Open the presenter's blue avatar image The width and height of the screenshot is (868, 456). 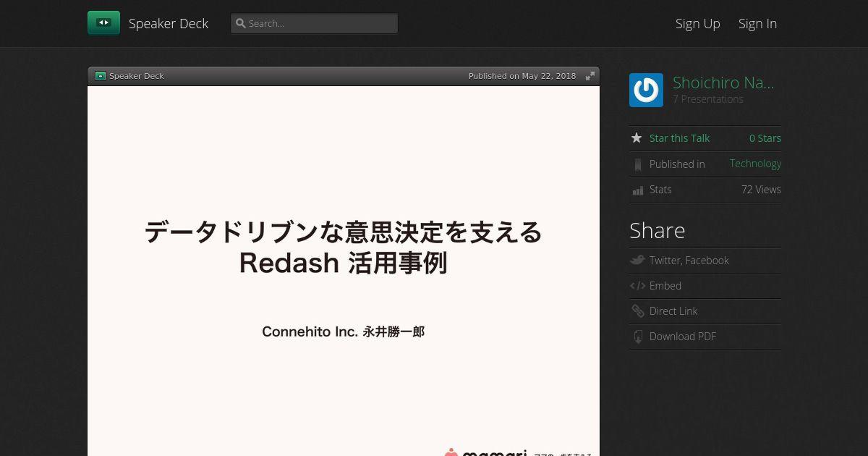646,90
